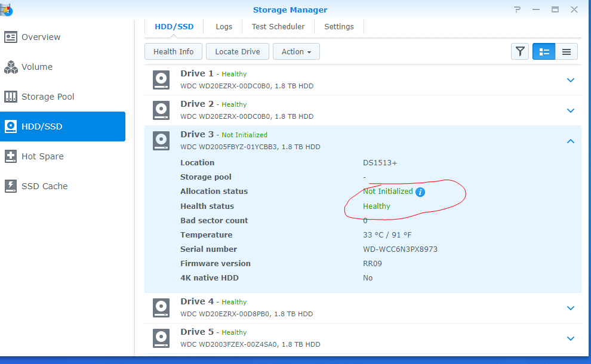This screenshot has width=591, height=364.
Task: Open the help question mark icon
Action: pos(517,10)
